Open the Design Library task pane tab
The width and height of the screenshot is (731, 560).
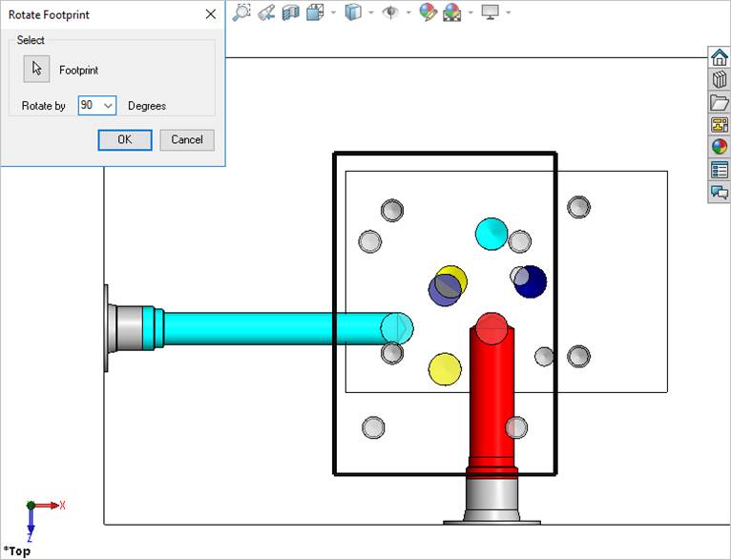720,80
